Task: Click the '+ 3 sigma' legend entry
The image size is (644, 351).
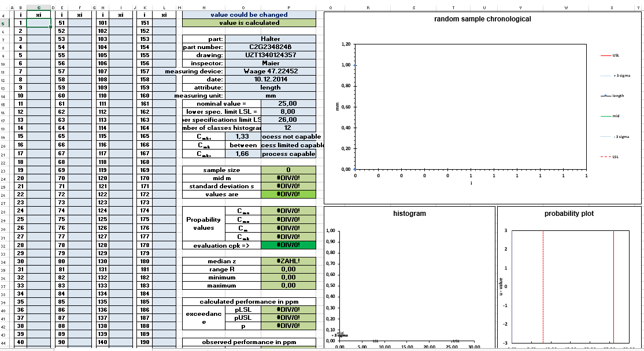Action: (x=615, y=76)
